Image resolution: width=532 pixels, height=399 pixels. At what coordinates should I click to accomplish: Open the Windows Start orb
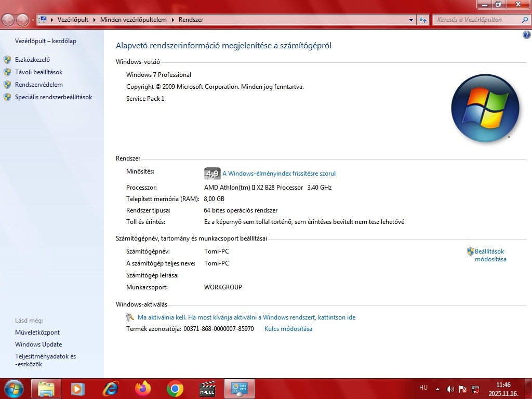click(x=14, y=389)
